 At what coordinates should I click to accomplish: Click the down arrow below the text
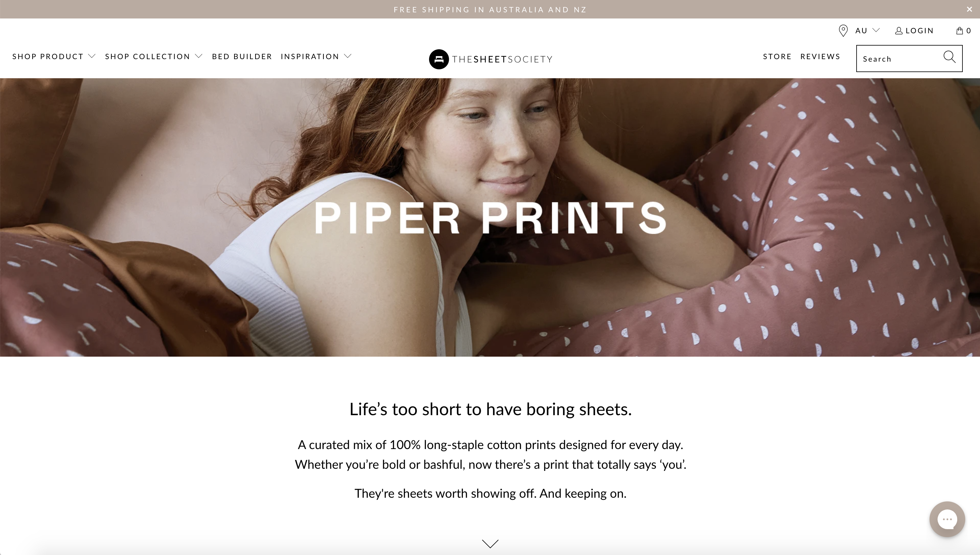(x=490, y=543)
